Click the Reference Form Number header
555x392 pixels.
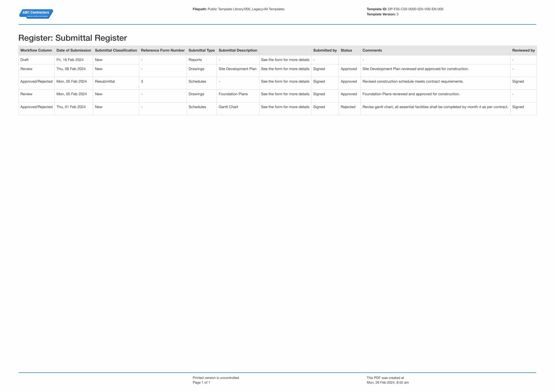(163, 50)
